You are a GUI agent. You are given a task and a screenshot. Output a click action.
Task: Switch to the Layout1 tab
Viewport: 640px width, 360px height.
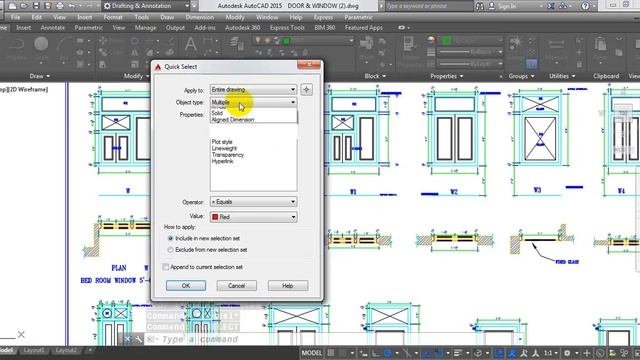[33, 351]
